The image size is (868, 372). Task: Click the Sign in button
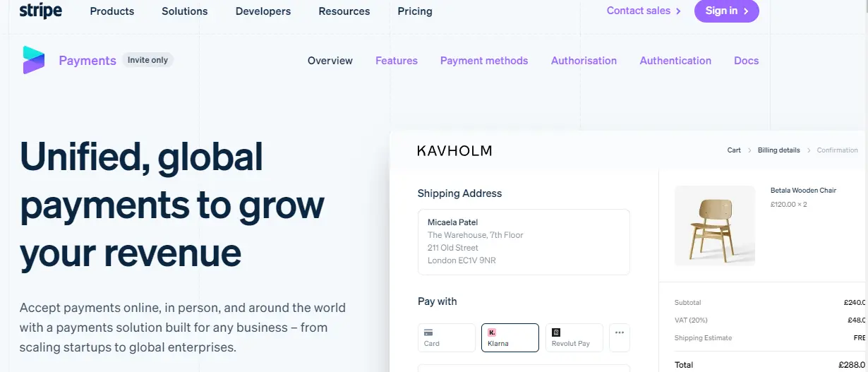pyautogui.click(x=727, y=11)
